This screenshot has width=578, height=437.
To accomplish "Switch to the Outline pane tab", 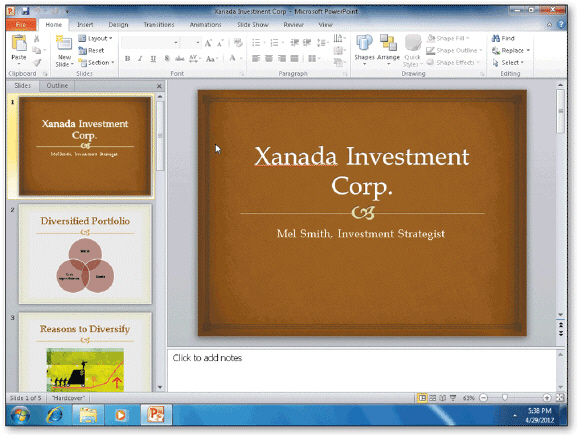I will coord(57,86).
